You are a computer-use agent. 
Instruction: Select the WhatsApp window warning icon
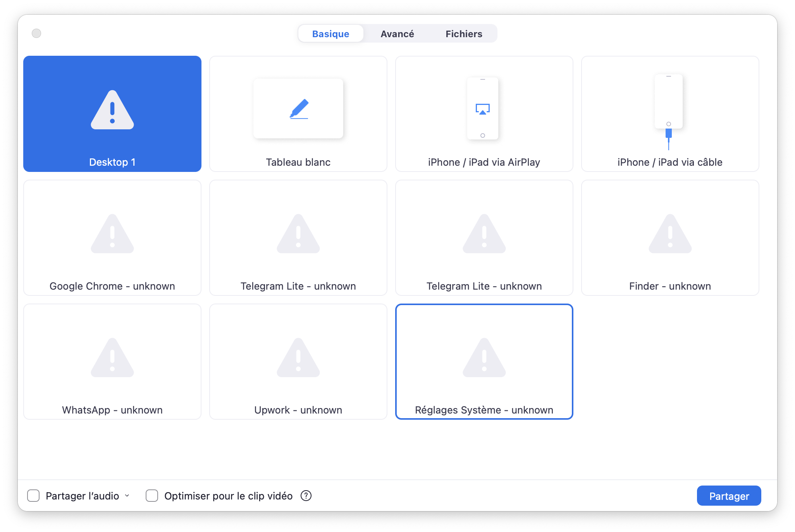point(112,358)
